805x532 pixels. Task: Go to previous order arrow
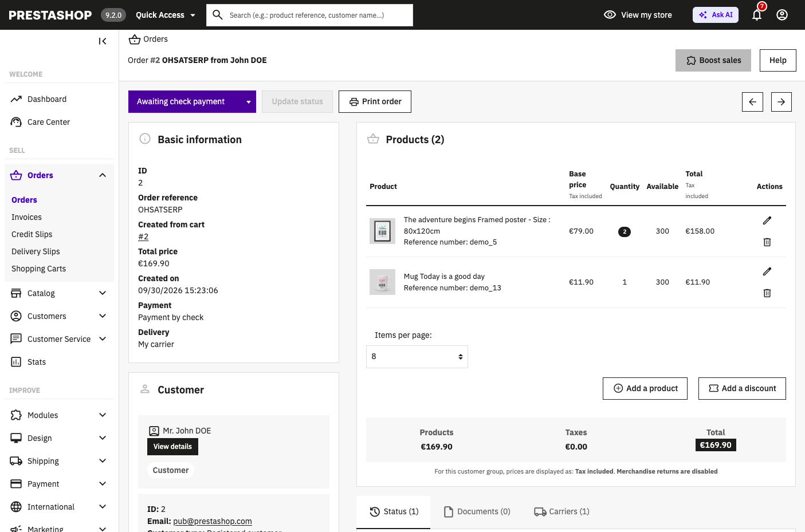point(752,102)
